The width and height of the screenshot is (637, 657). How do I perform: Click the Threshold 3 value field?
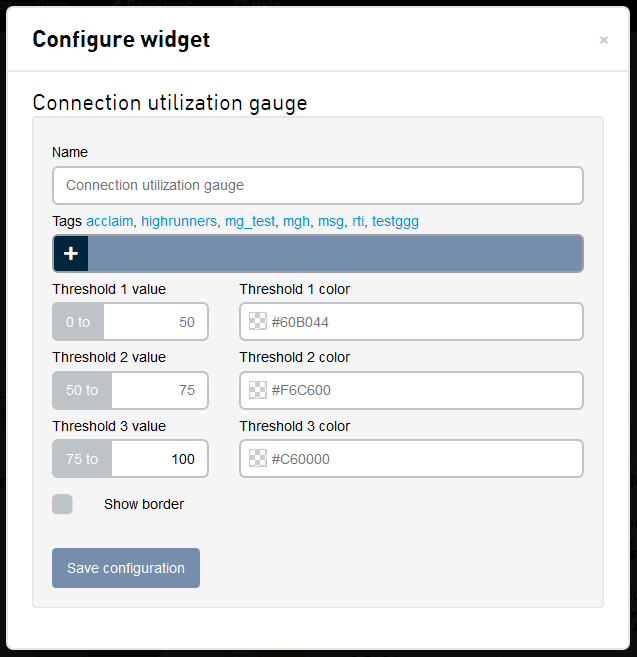coord(159,460)
